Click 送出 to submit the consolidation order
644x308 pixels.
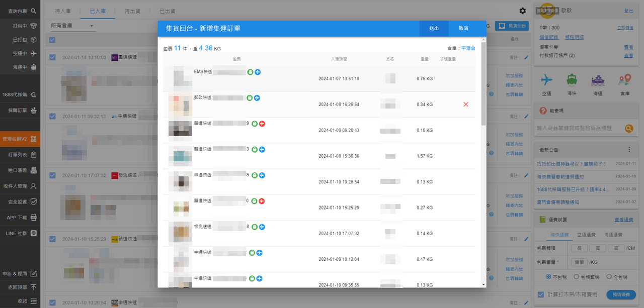click(434, 29)
